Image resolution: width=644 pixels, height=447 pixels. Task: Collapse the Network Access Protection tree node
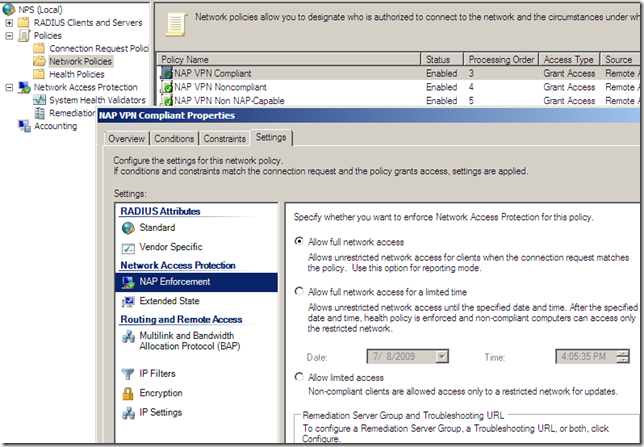(x=9, y=88)
